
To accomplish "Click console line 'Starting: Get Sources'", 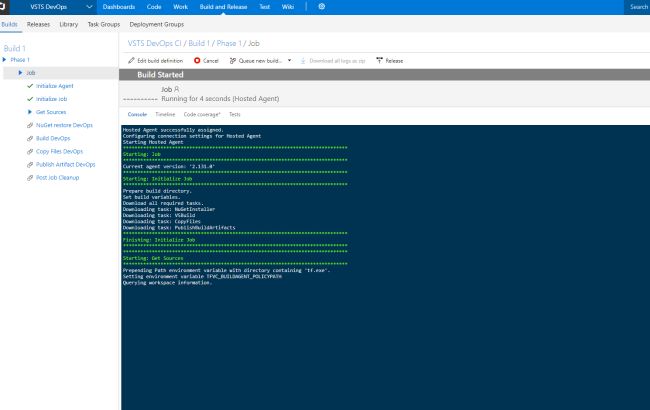I will [x=153, y=258].
